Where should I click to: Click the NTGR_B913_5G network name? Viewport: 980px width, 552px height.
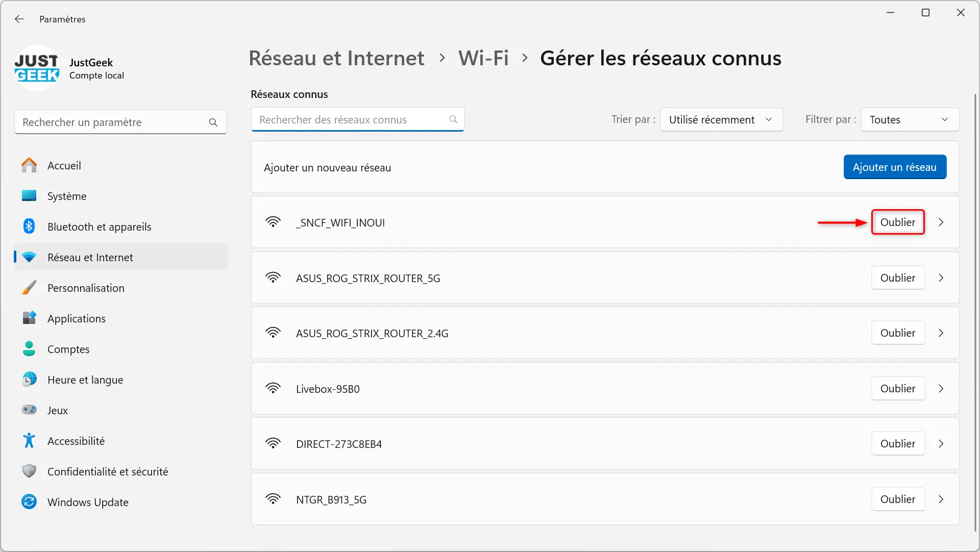tap(331, 499)
